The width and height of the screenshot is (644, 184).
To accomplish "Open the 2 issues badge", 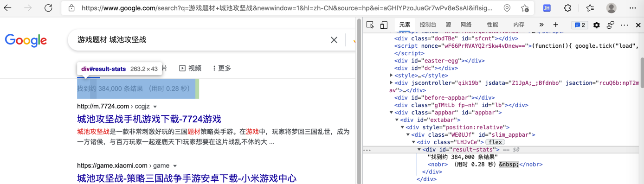I will pos(580,25).
